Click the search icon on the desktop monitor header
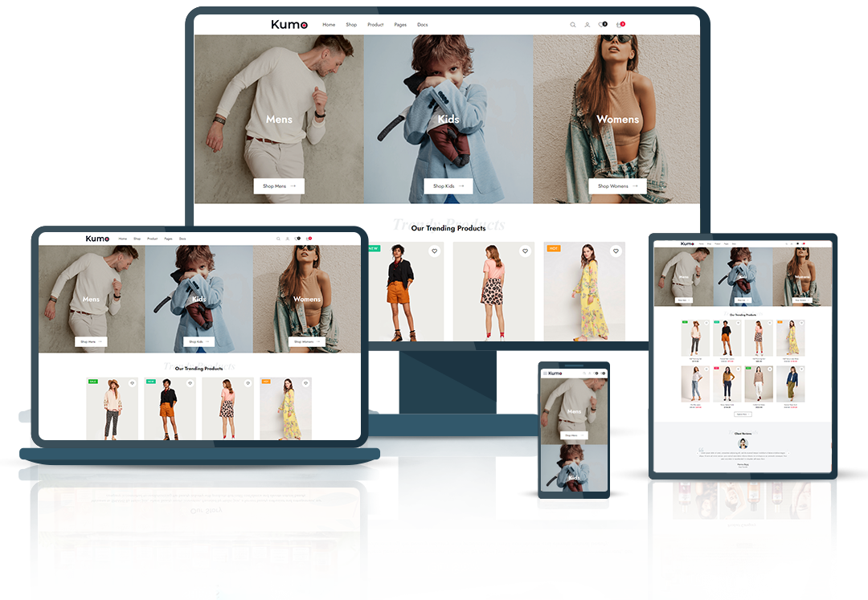Image resolution: width=868 pixels, height=600 pixels. point(573,25)
